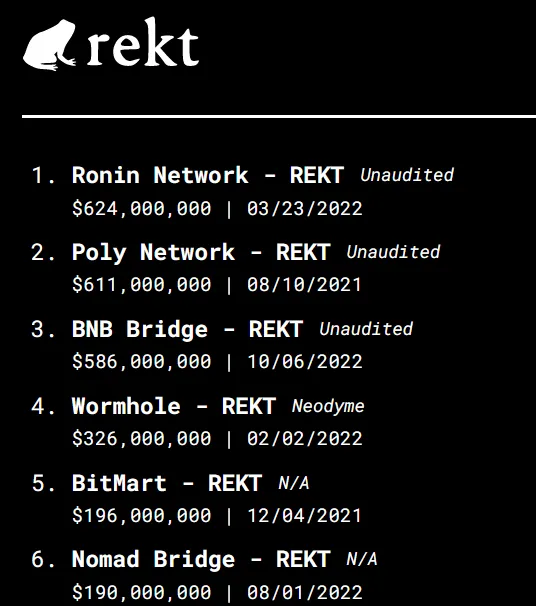Click the Unaudited label next to Ronin Network
The width and height of the screenshot is (536, 606).
(407, 175)
